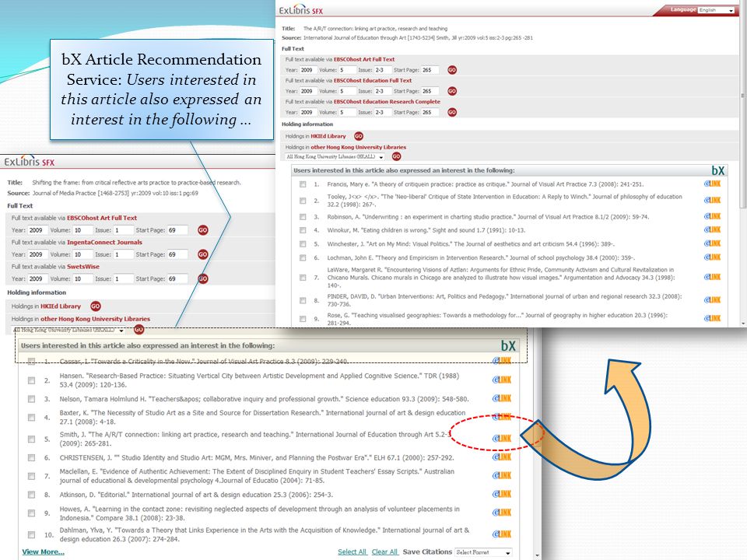Open @LINK for Howes contact zone citation
747x560 pixels.
click(502, 513)
